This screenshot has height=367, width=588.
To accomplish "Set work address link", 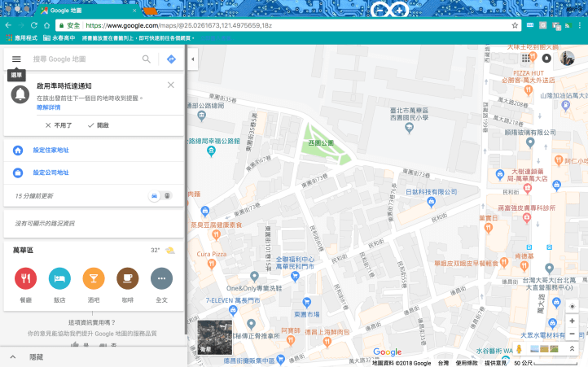I will click(x=51, y=173).
